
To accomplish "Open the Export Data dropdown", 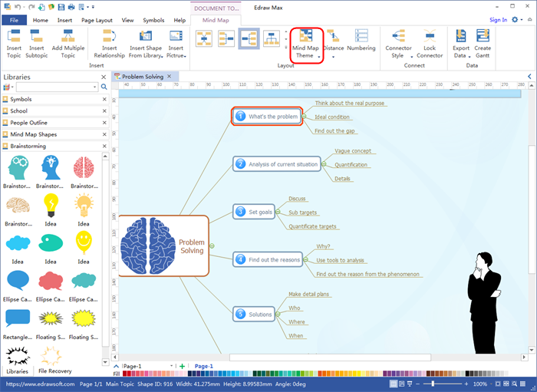I will [461, 44].
